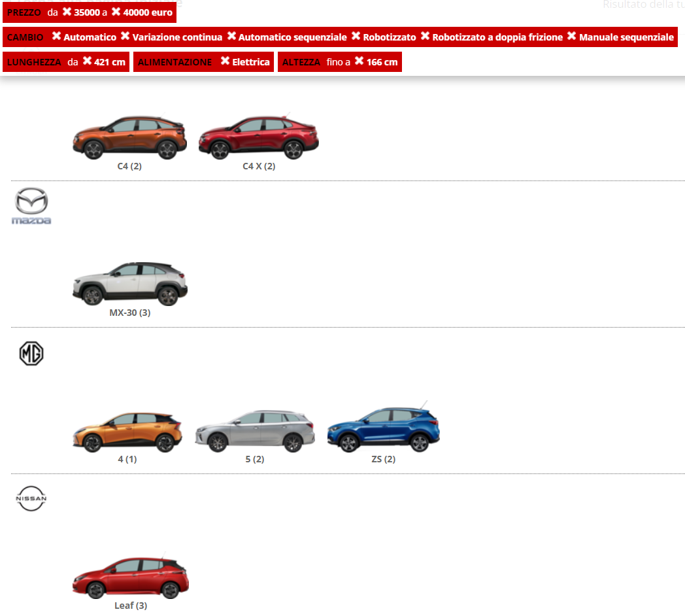Open the silver MG 5 wagon image

coord(255,431)
